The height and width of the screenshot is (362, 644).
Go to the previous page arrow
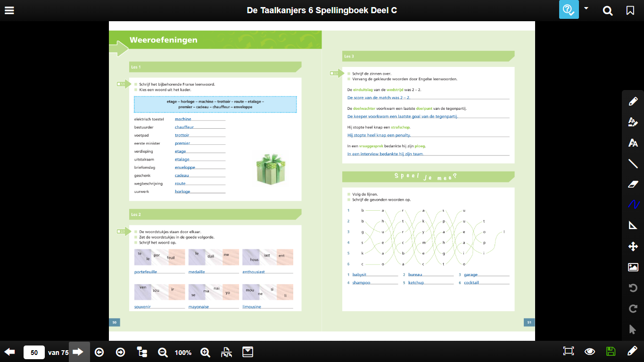coord(9,352)
